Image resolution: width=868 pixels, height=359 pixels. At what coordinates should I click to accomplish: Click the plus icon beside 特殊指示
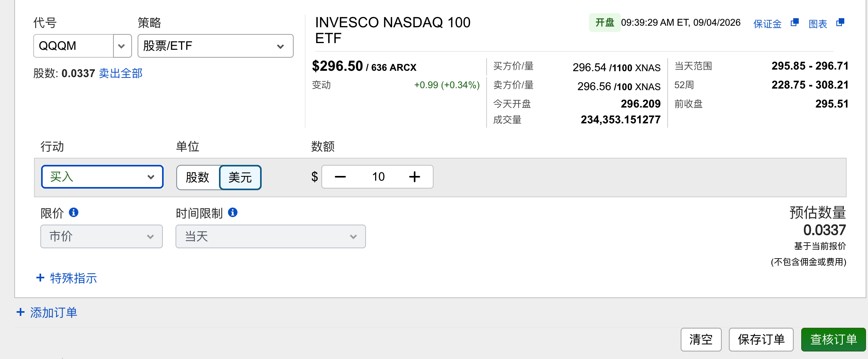40,278
